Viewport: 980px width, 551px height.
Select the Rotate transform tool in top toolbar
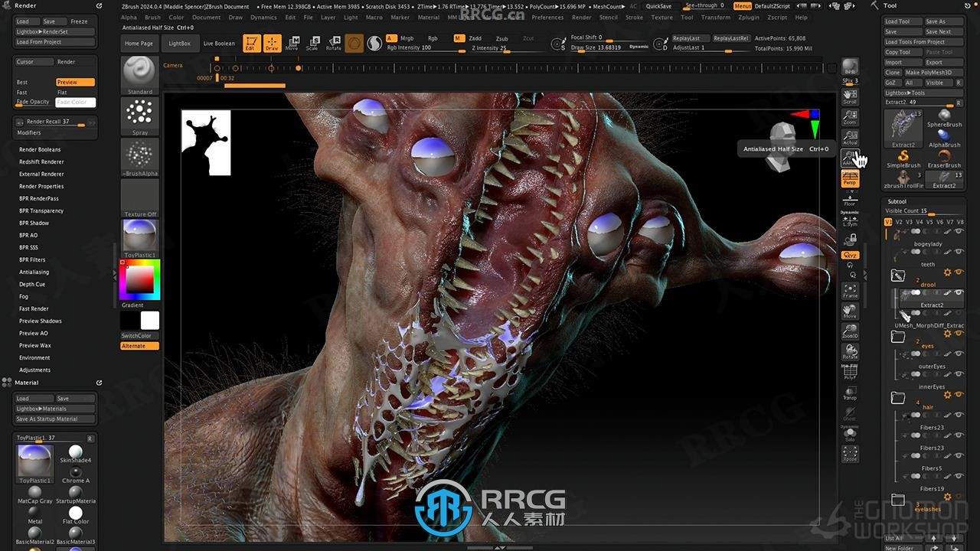[333, 44]
